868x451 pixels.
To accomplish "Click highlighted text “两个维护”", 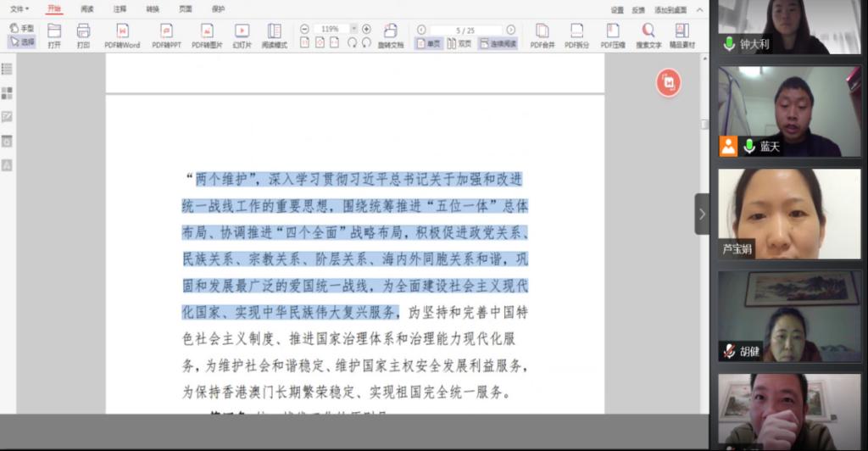I will click(x=227, y=179).
